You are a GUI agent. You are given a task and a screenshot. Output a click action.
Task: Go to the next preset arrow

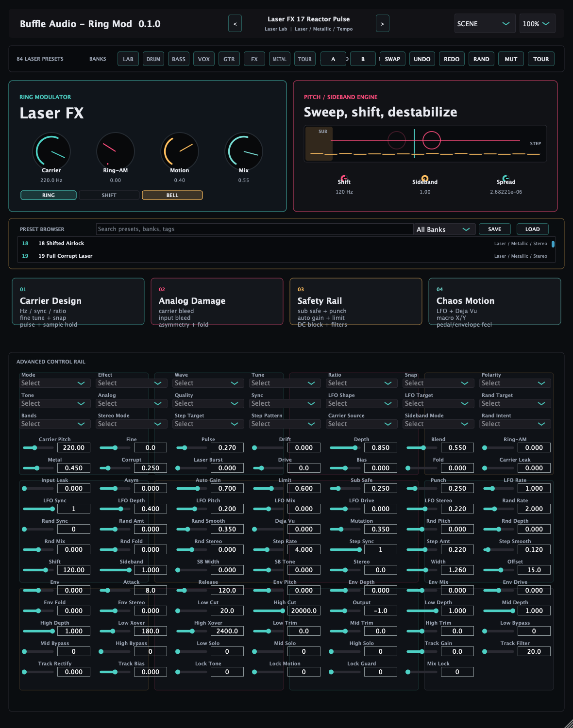click(x=383, y=23)
